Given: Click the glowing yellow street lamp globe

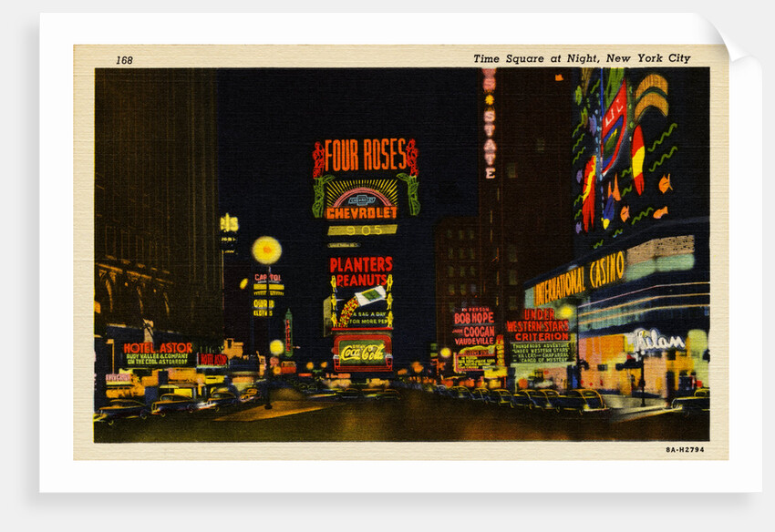Looking at the screenshot, I should pyautogui.click(x=267, y=251).
